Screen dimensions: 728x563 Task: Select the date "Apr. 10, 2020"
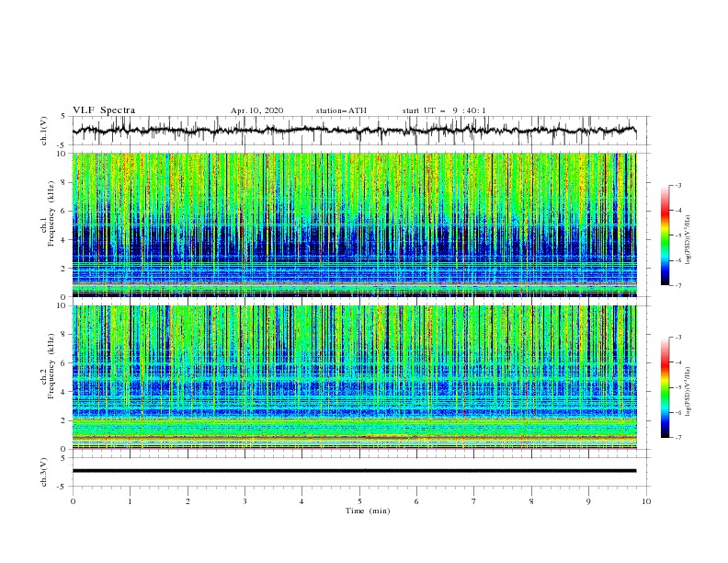[256, 110]
